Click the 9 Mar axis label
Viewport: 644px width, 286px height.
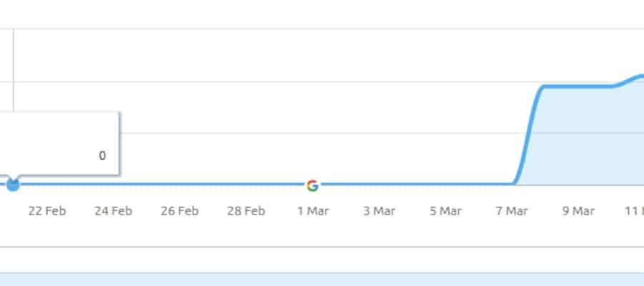578,211
